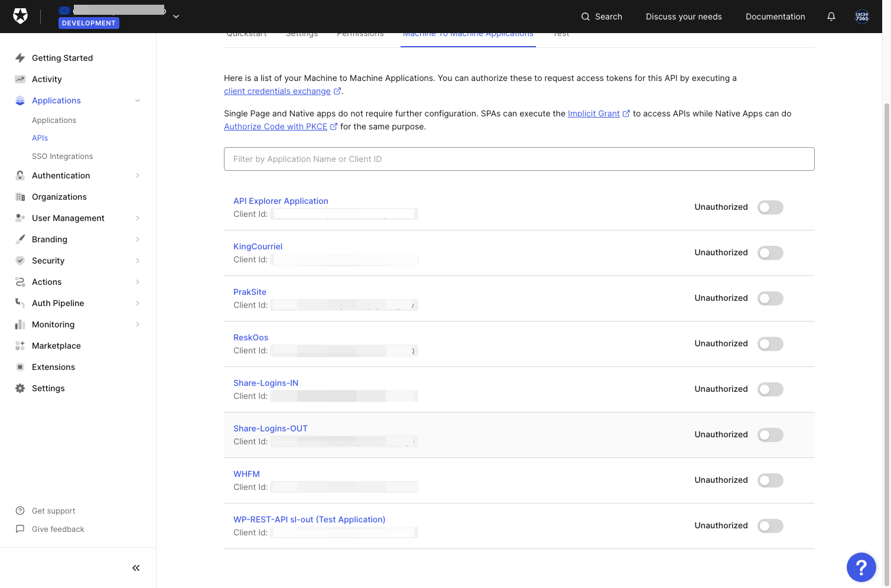Open the tenant switcher dropdown arrow
Image resolution: width=891 pixels, height=588 pixels.
click(x=176, y=17)
